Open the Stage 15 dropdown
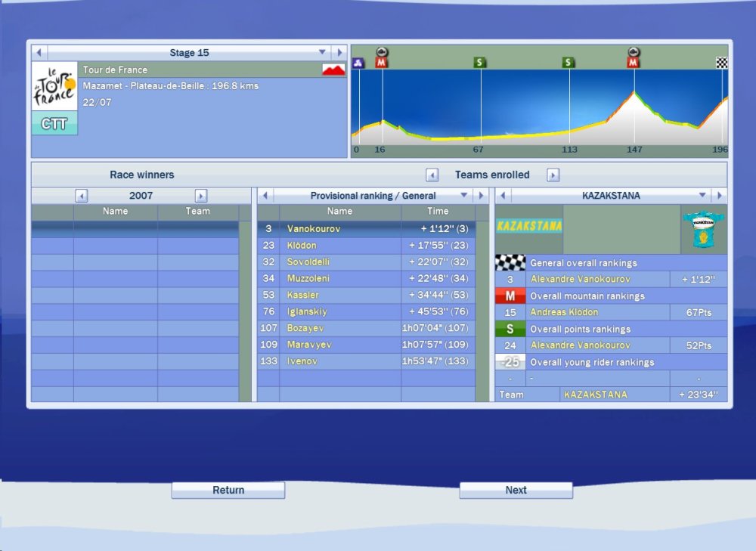This screenshot has width=756, height=551. [x=322, y=53]
